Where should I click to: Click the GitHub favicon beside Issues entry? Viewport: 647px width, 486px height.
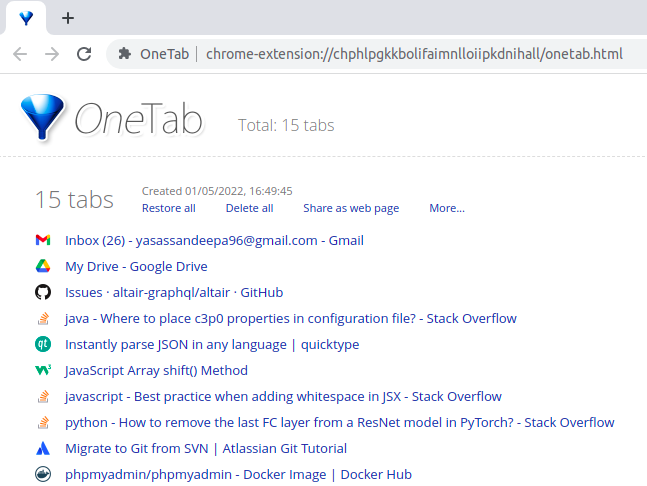[43, 292]
